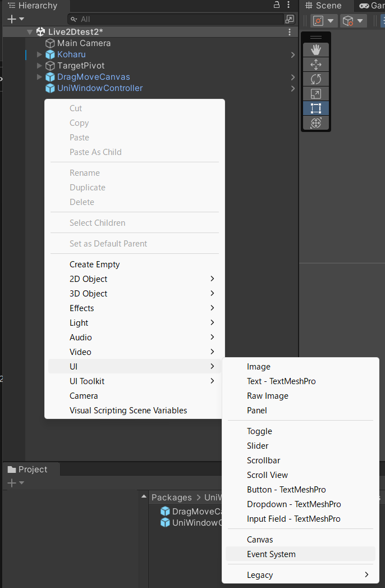The image size is (385, 588).
Task: Click inside the Hierarchy search field
Action: 168,19
